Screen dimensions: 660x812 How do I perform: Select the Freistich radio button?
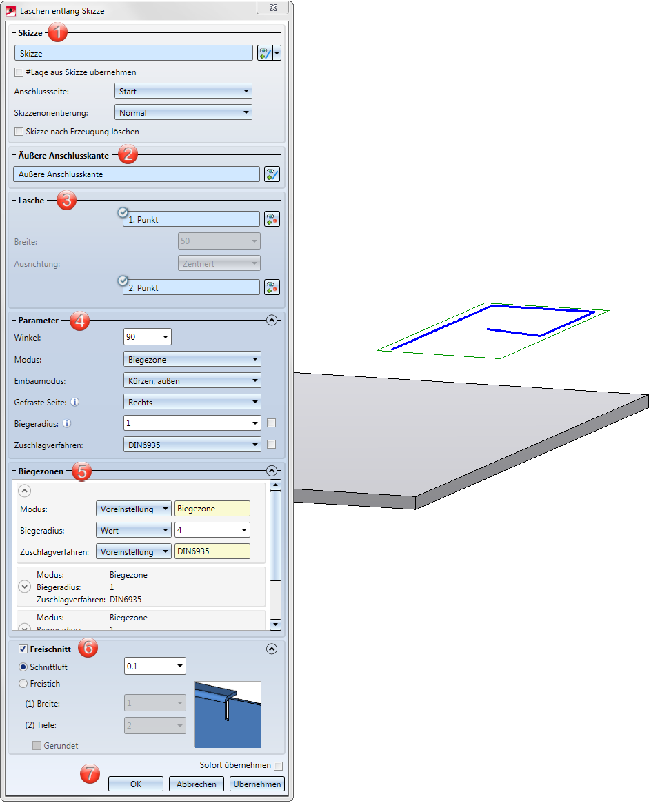point(23,684)
